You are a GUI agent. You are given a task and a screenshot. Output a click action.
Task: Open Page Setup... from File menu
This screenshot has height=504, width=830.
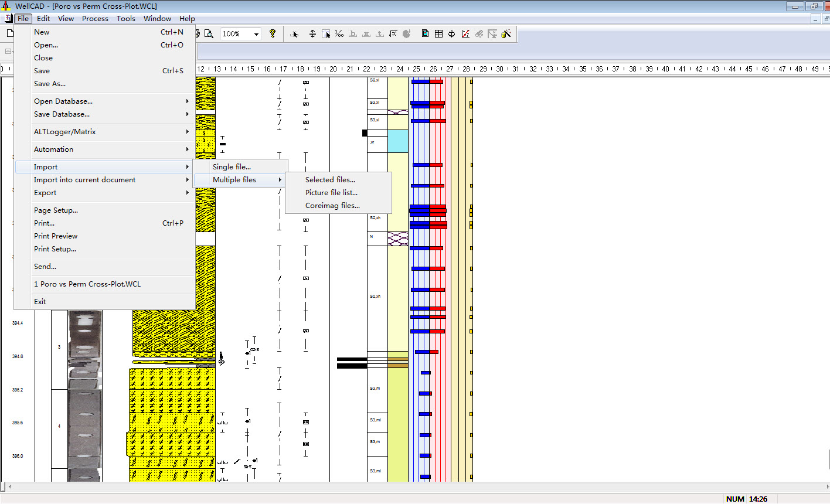click(105, 210)
